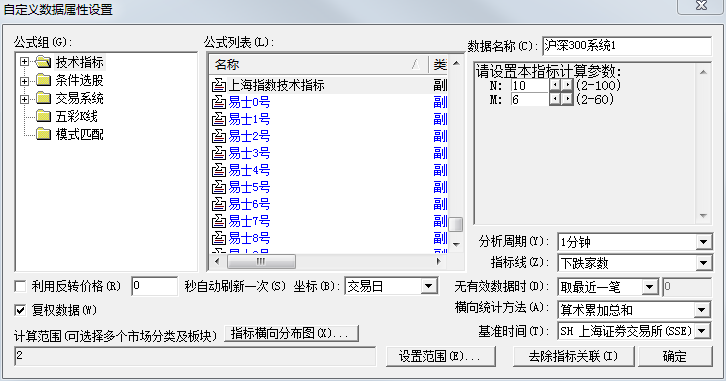Click the formula list scroll down arrow

click(x=456, y=244)
